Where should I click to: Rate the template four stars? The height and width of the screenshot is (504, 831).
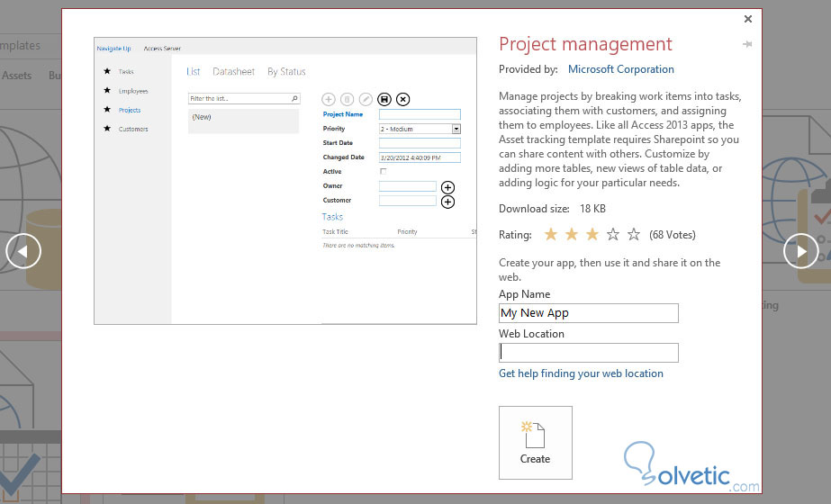click(x=612, y=234)
